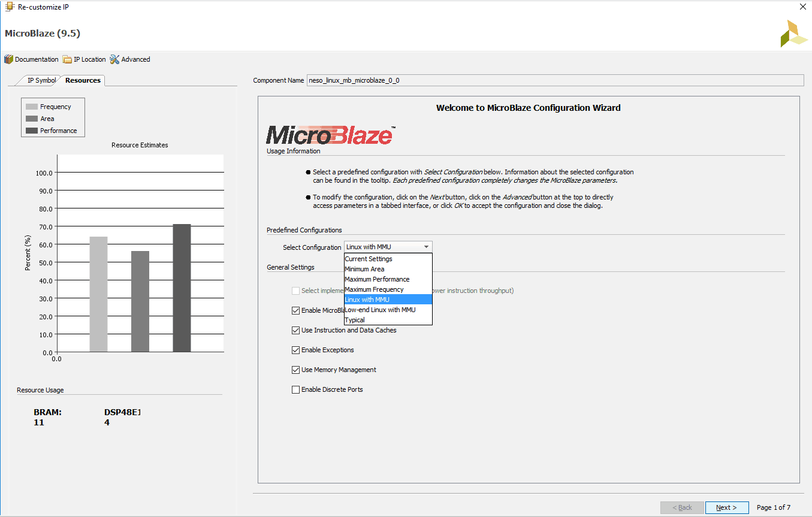Choose Minimum Area from configuration list

coord(364,269)
